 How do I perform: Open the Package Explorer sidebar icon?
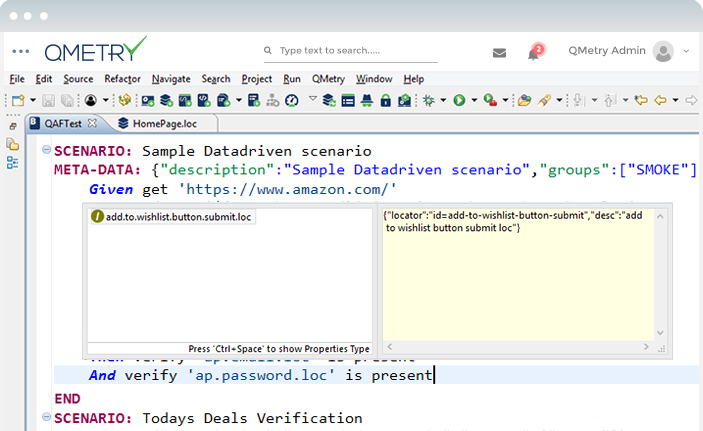pos(13,144)
